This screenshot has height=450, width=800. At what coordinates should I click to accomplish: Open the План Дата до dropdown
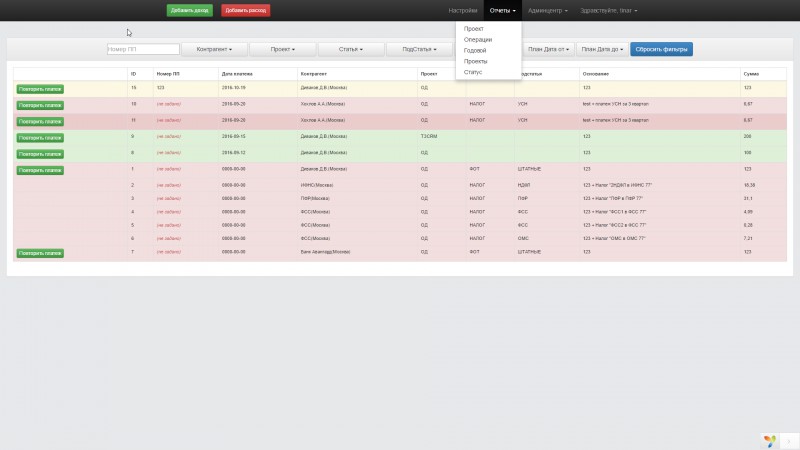[x=602, y=49]
